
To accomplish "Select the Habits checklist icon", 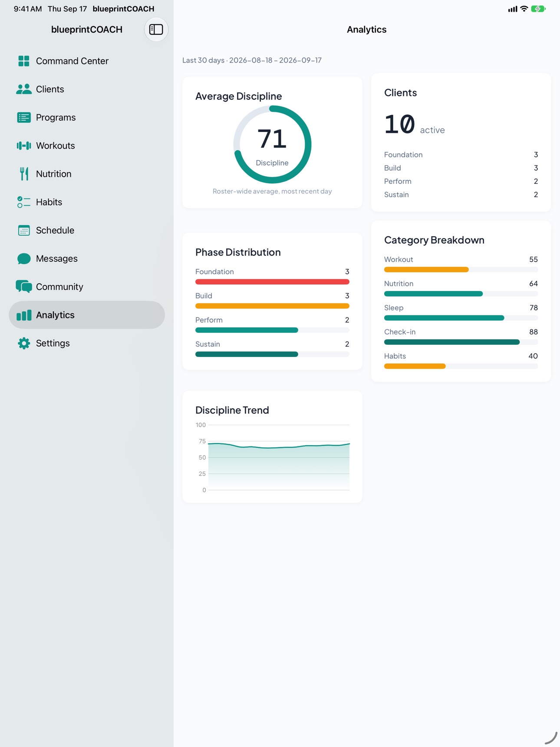I will [x=24, y=202].
